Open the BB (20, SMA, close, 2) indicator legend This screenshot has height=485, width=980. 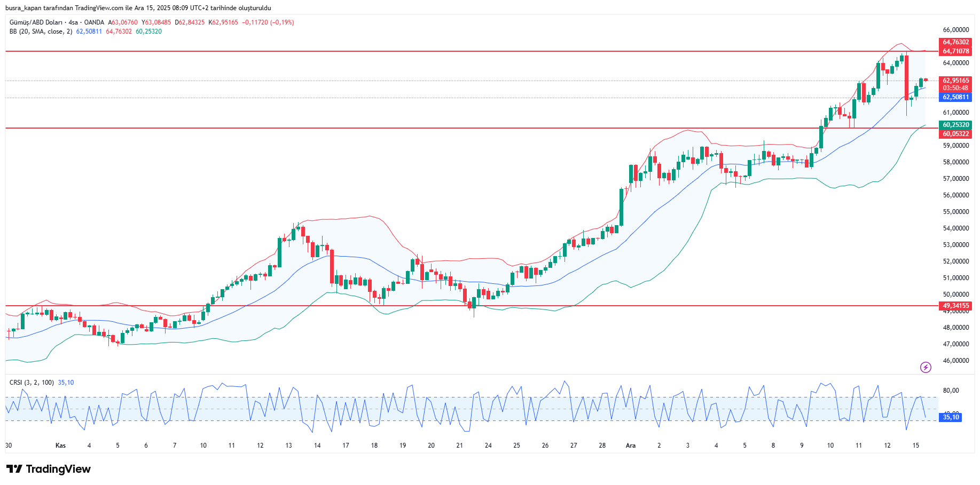click(x=41, y=31)
